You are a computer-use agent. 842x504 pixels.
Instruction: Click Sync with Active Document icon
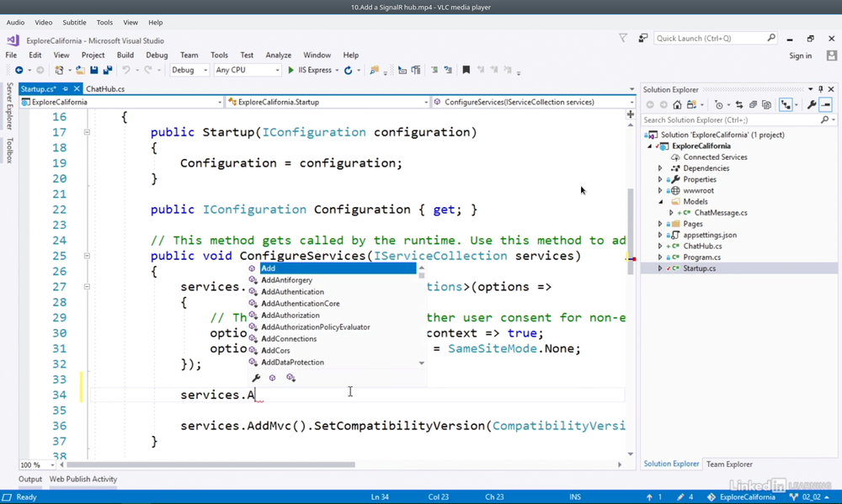tap(739, 105)
